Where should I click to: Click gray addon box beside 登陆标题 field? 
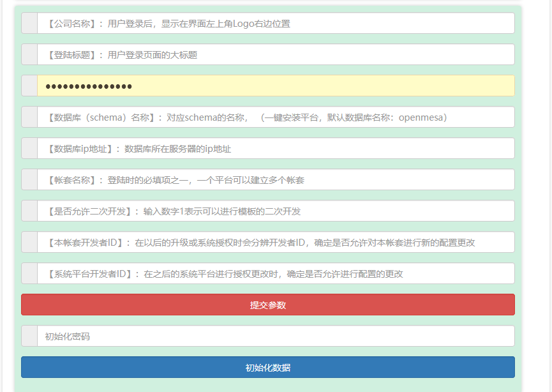[29, 55]
